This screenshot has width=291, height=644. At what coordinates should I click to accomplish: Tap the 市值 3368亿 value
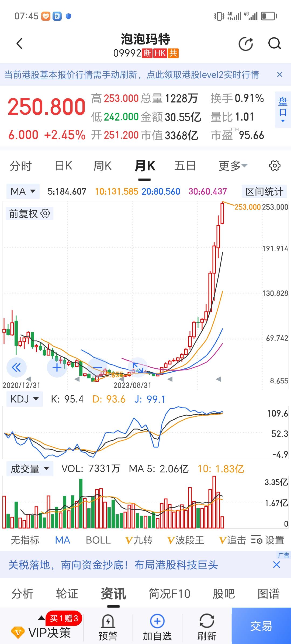(181, 135)
